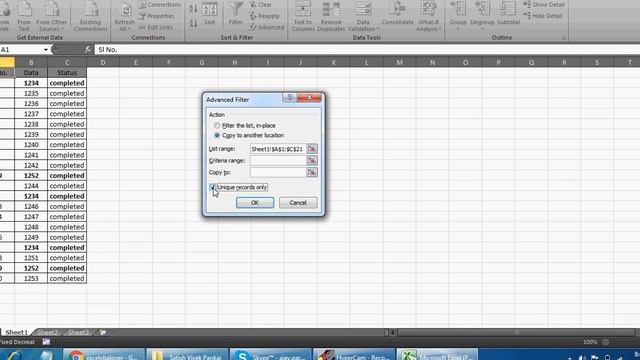Toggle Unique records only checkbox
The width and height of the screenshot is (640, 360).
tap(212, 187)
